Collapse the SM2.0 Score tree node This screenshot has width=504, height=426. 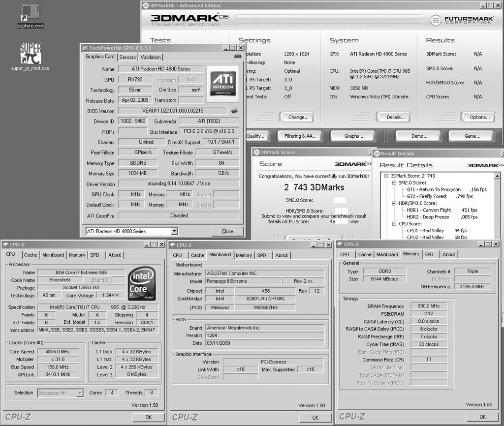pos(394,183)
